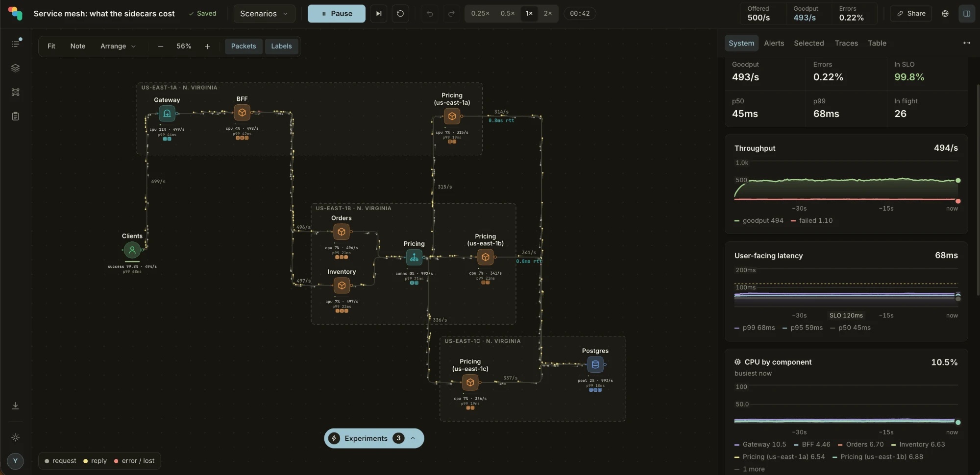Click the undo arrow icon
This screenshot has height=475, width=980.
coord(430,14)
